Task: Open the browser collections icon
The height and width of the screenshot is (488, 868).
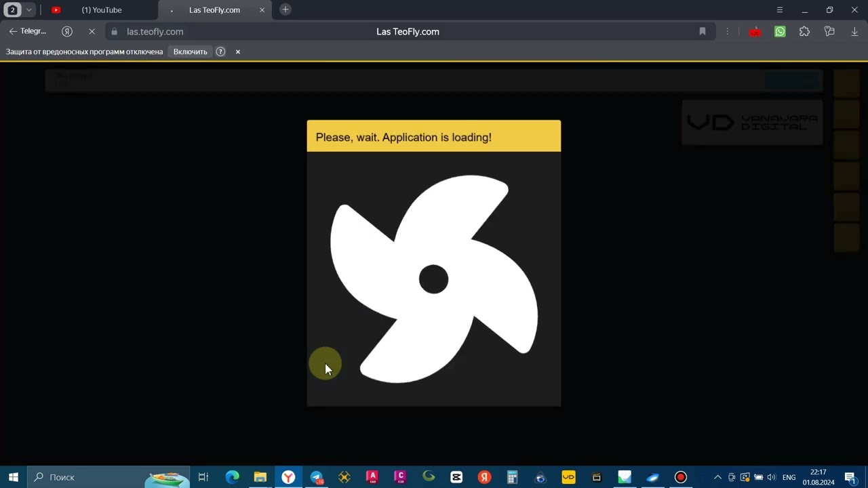Action: pos(829,31)
